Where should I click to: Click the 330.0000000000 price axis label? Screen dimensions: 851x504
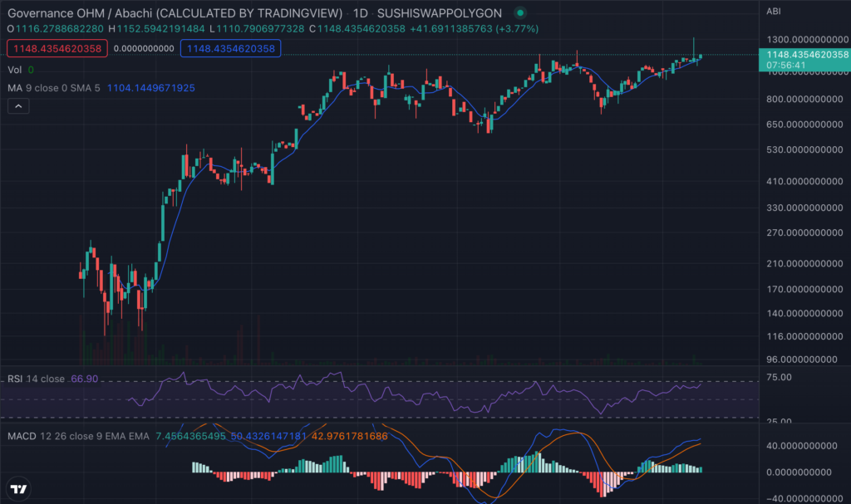(804, 208)
